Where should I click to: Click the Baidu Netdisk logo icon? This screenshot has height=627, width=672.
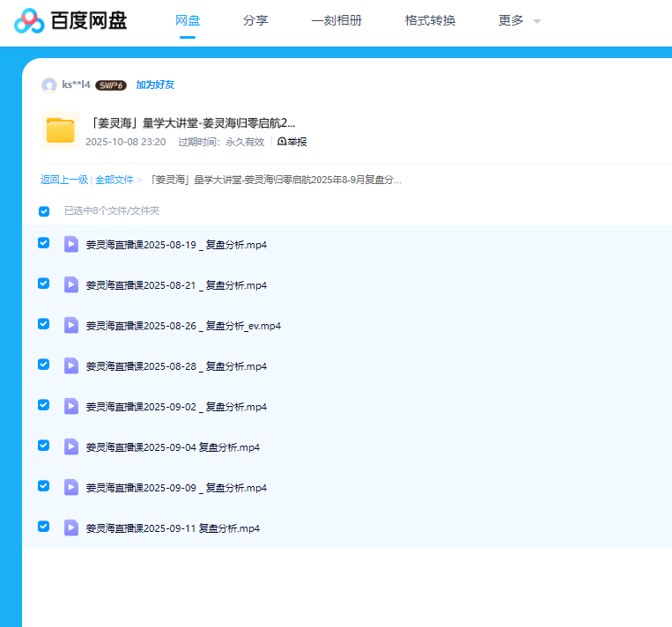tap(29, 20)
